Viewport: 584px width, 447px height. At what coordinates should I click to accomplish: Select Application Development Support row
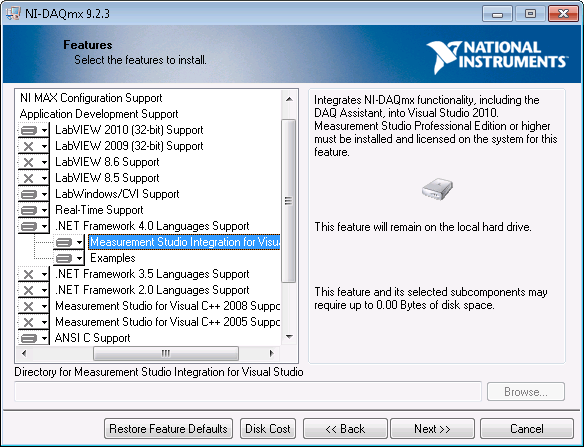[x=99, y=114]
